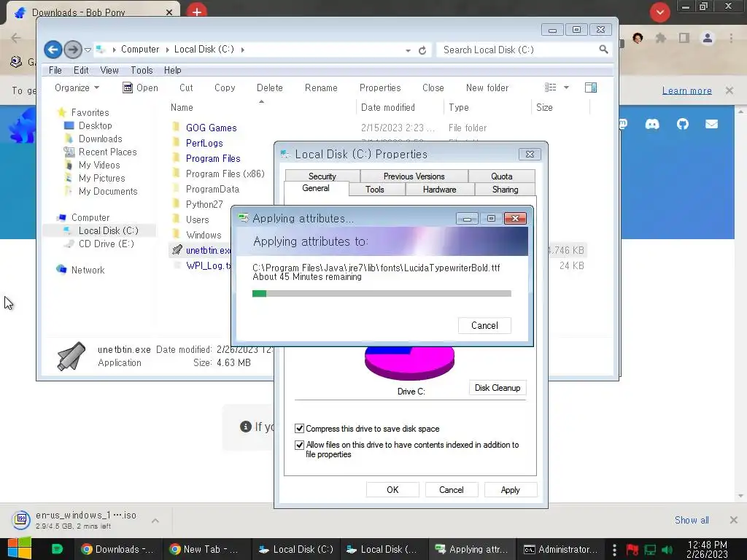Open the view options dropdown arrow
Image resolution: width=747 pixels, height=560 pixels.
click(x=566, y=87)
